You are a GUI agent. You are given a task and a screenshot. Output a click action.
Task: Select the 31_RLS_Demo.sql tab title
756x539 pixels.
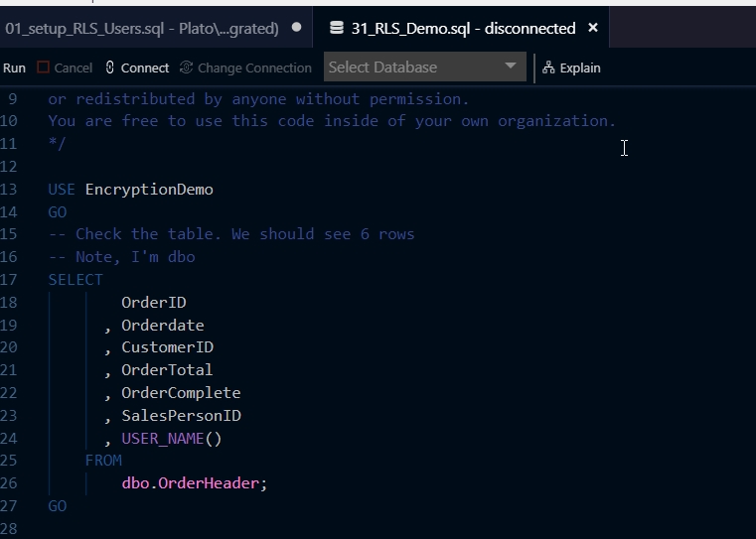tap(463, 28)
